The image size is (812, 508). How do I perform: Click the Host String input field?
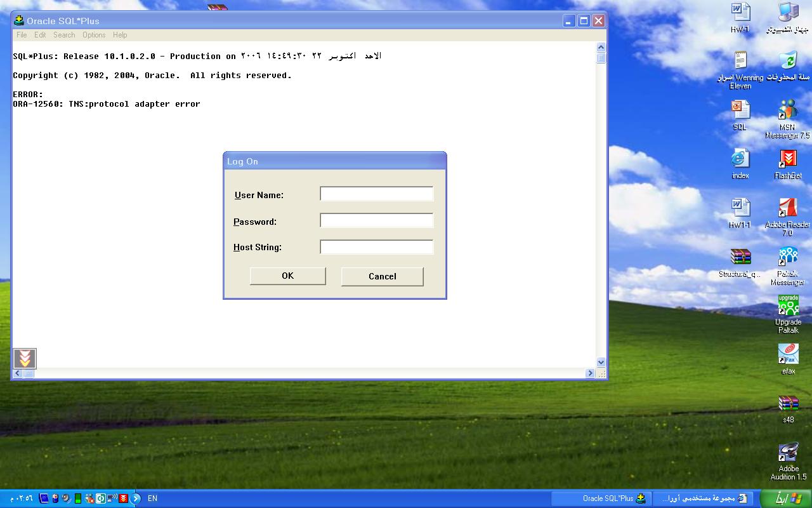tap(377, 247)
